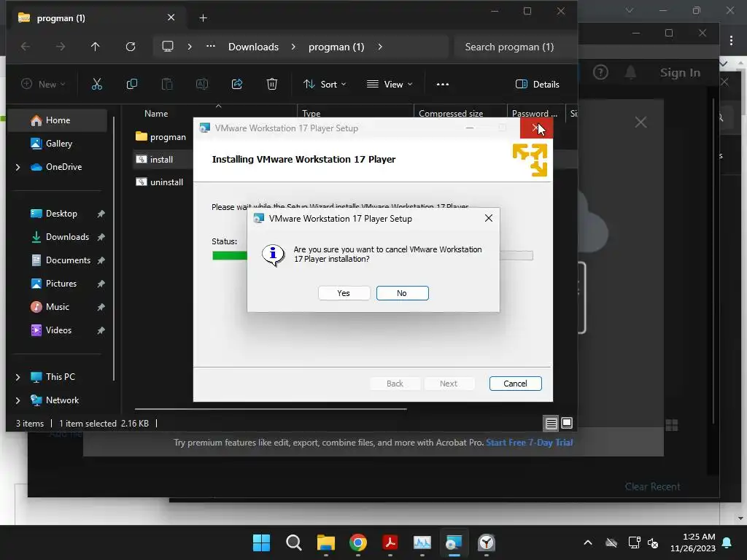Click the taskbar notification bell

727,542
